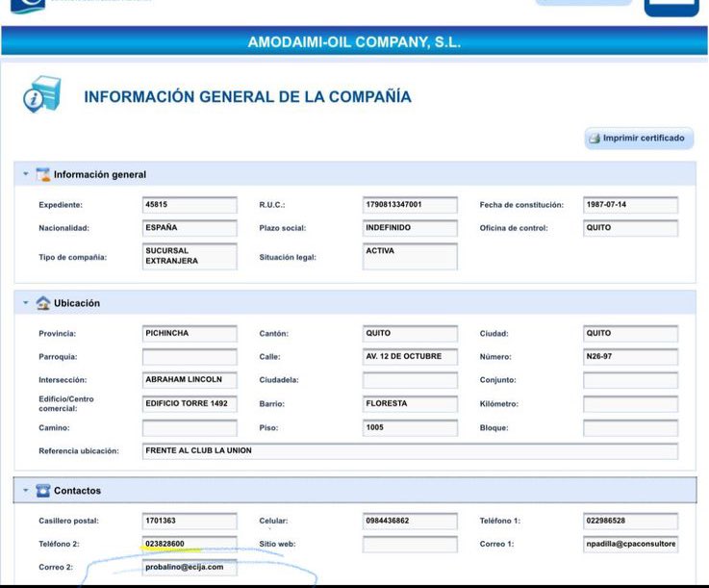Click the Referencia ubicación field
Image resolution: width=709 pixels, height=588 pixels.
[x=410, y=451]
